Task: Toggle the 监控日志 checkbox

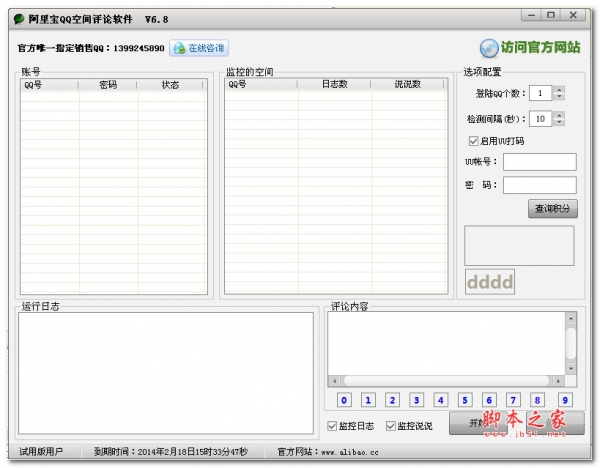Action: click(x=332, y=426)
